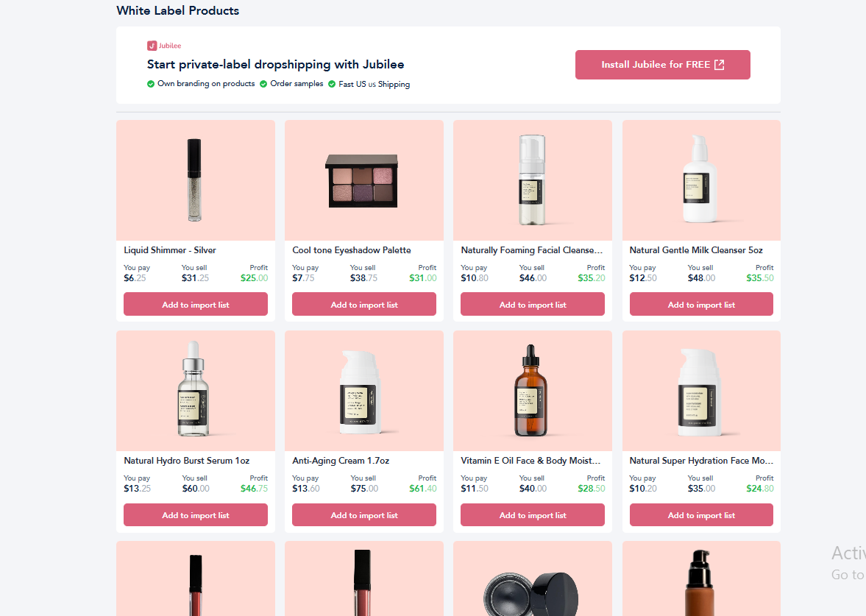Add Natural Gentle Milk Cleanser to import list
The width and height of the screenshot is (866, 616).
(x=701, y=305)
